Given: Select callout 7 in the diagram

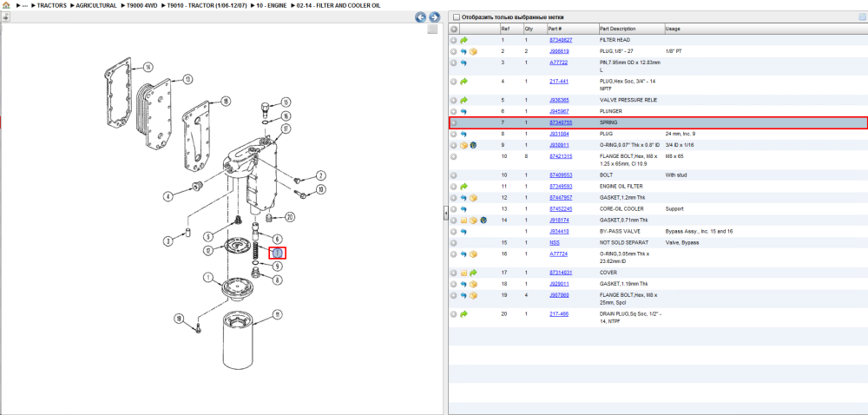Looking at the screenshot, I should 278,254.
